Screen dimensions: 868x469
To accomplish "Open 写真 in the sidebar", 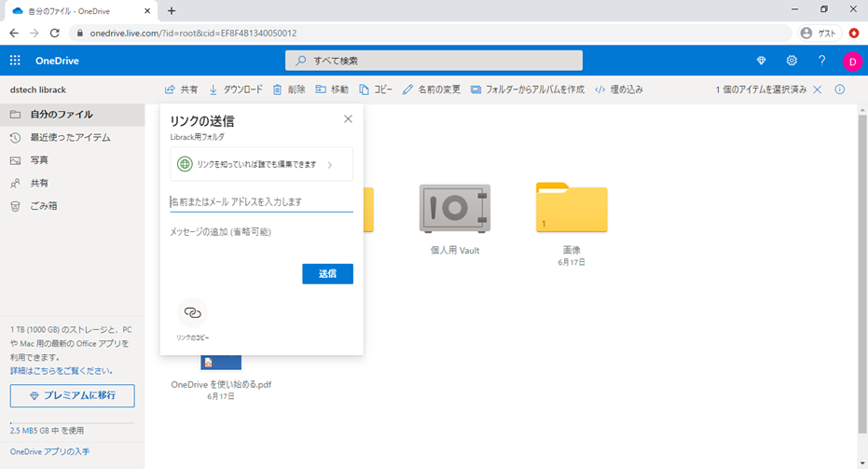I will point(72,160).
